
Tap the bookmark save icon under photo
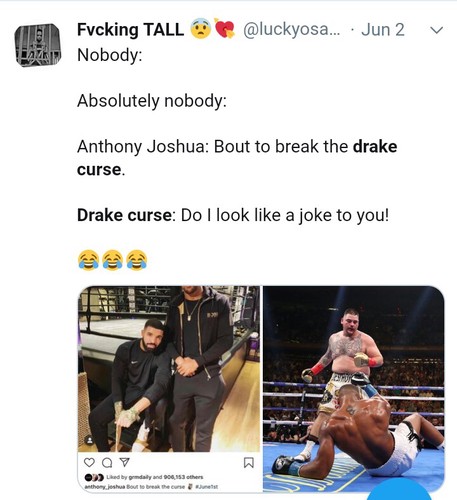(x=249, y=463)
